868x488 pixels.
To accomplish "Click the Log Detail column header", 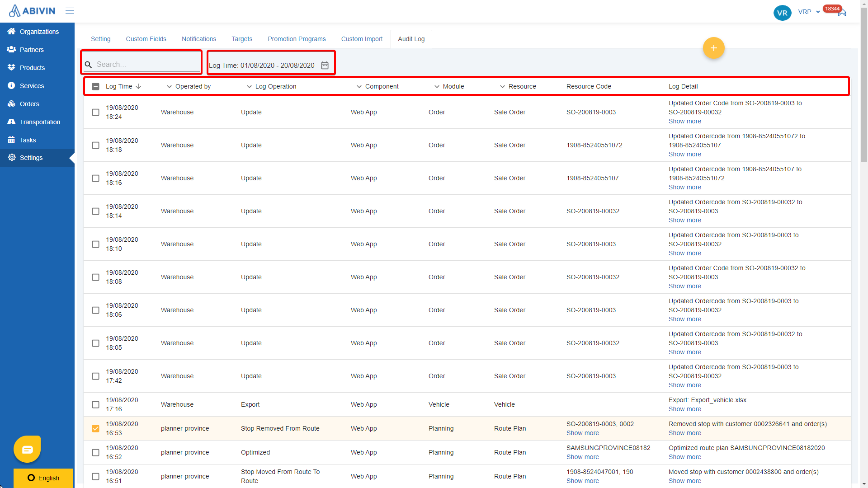I will pos(683,86).
